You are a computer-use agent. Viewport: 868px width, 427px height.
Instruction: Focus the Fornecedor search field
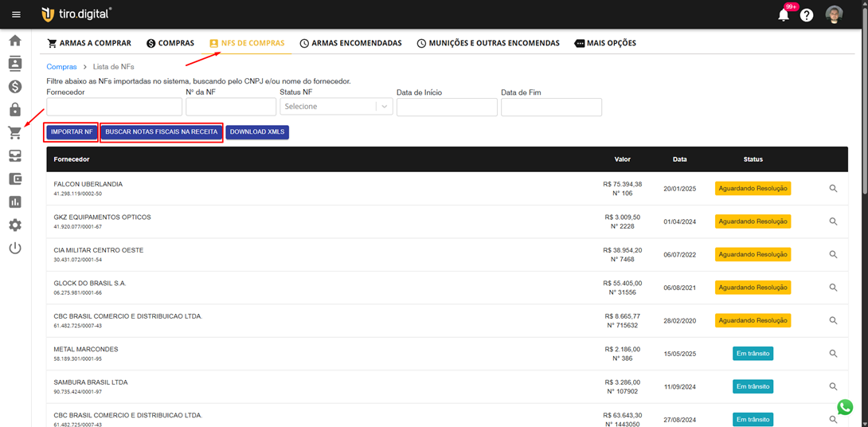114,107
